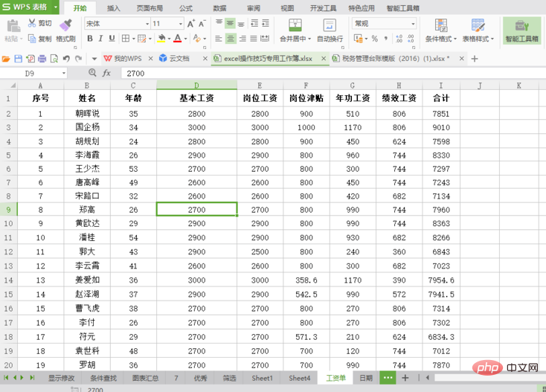Expand the WPS 表格 application menu arrow
This screenshot has height=392, width=546.
56,7
